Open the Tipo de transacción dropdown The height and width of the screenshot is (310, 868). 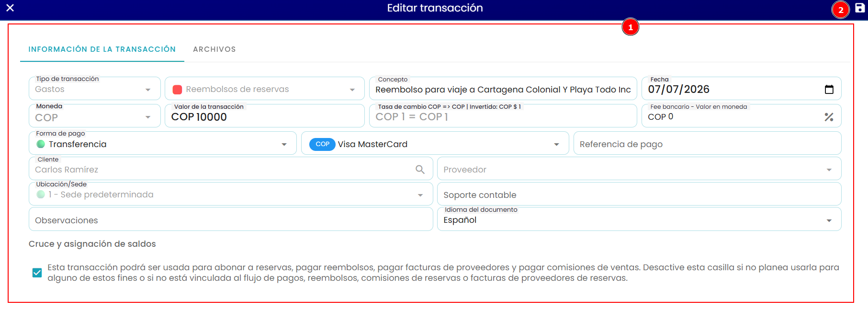click(95, 89)
